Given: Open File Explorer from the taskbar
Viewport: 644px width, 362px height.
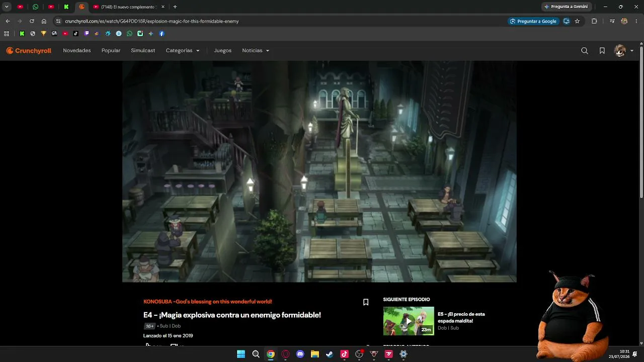Looking at the screenshot, I should point(315,354).
